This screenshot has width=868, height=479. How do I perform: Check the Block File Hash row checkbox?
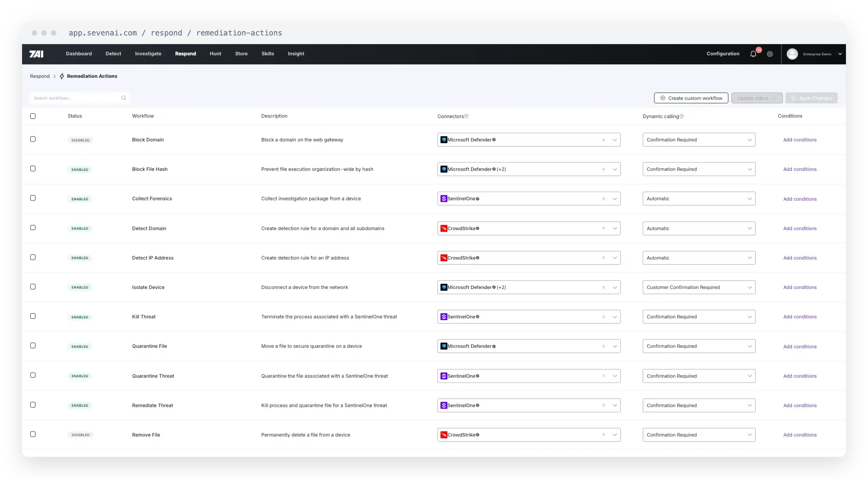(33, 168)
